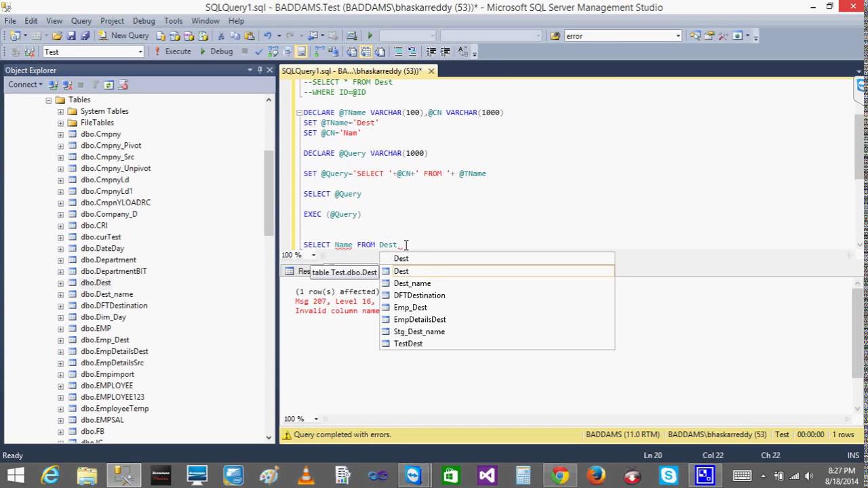Click the Change Connection icon left of database box

(29, 52)
